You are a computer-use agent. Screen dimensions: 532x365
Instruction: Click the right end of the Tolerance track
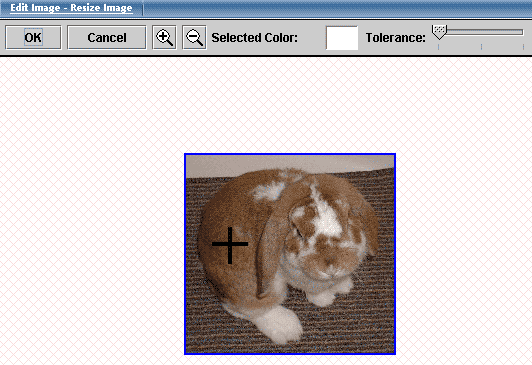pyautogui.click(x=520, y=32)
